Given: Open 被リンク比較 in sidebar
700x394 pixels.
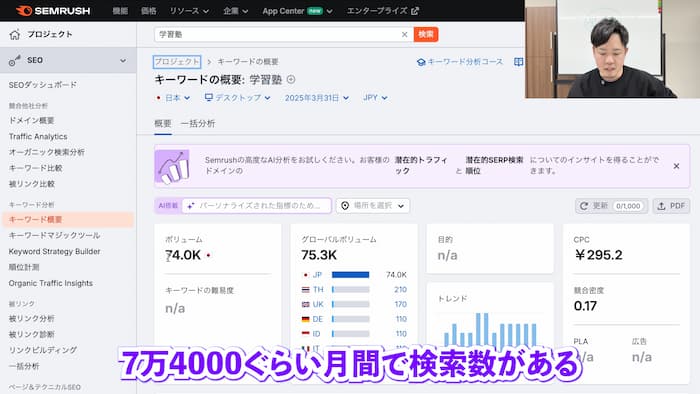Looking at the screenshot, I should click(32, 184).
